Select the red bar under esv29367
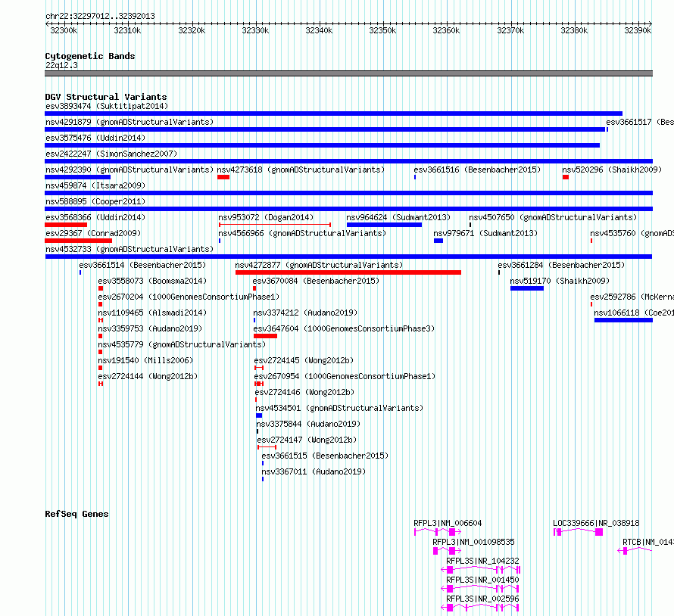Viewport: 674px width, 616px height. tap(78, 241)
